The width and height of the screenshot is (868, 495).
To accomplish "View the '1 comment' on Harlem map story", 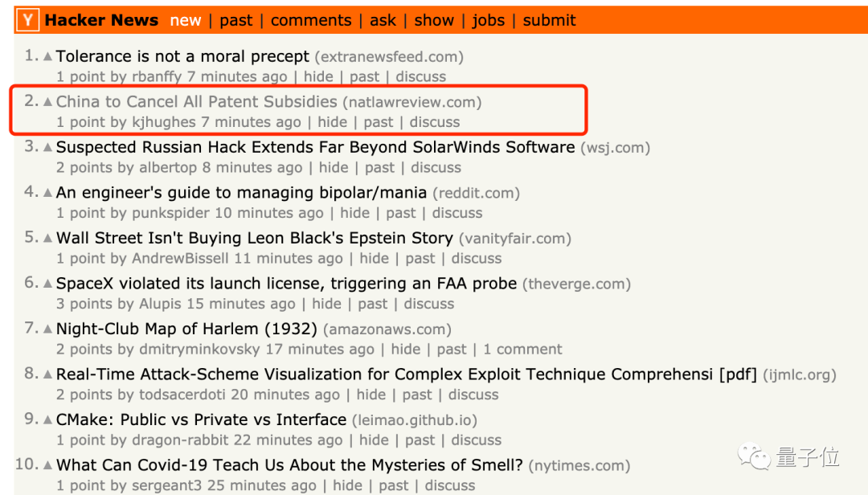I will 522,349.
